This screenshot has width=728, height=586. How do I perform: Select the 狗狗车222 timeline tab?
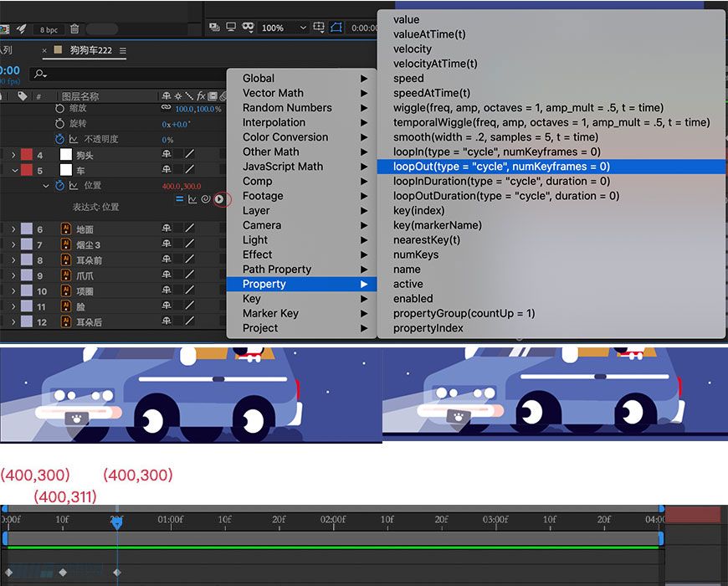coord(90,50)
